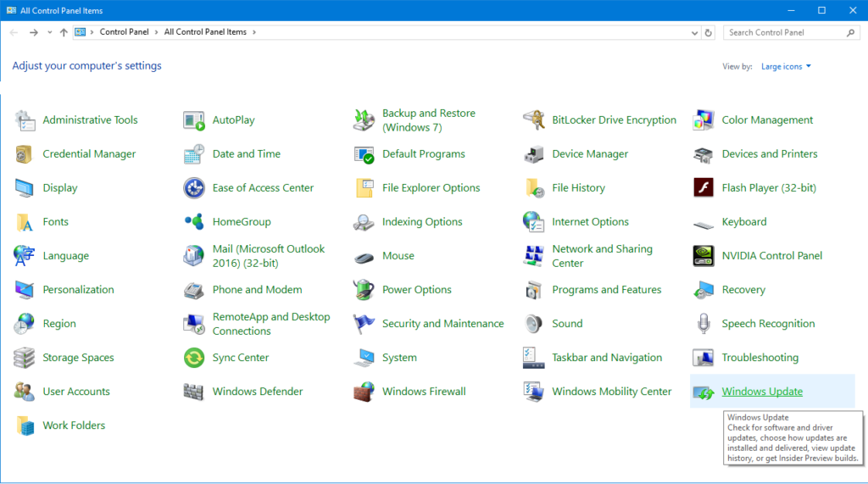Open the BitLocker Drive Encryption icon

(533, 120)
